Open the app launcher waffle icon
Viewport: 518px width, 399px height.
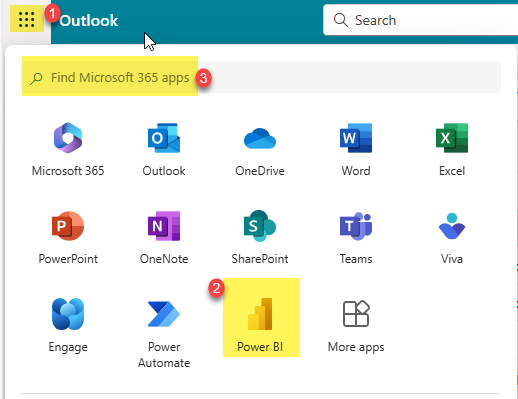pos(27,19)
